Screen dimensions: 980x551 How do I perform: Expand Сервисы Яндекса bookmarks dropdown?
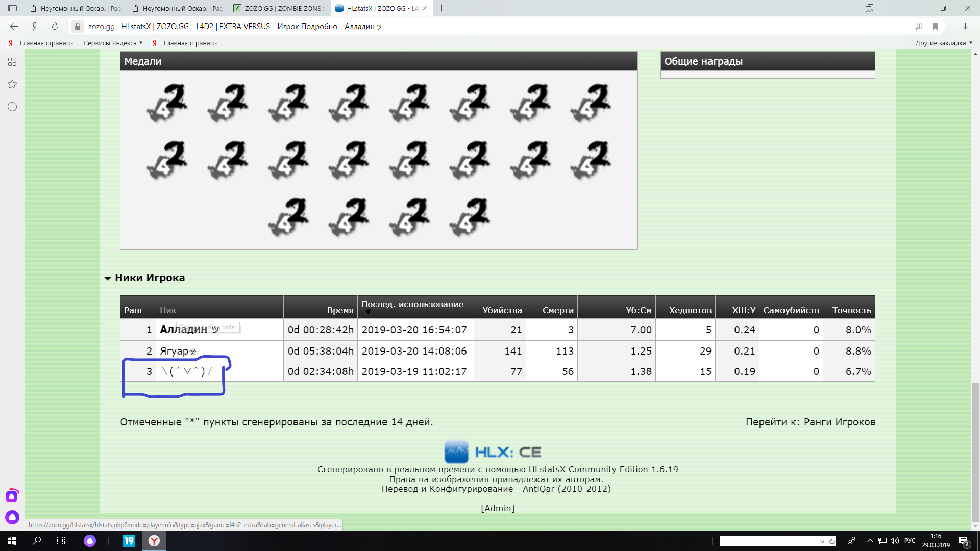[x=113, y=43]
